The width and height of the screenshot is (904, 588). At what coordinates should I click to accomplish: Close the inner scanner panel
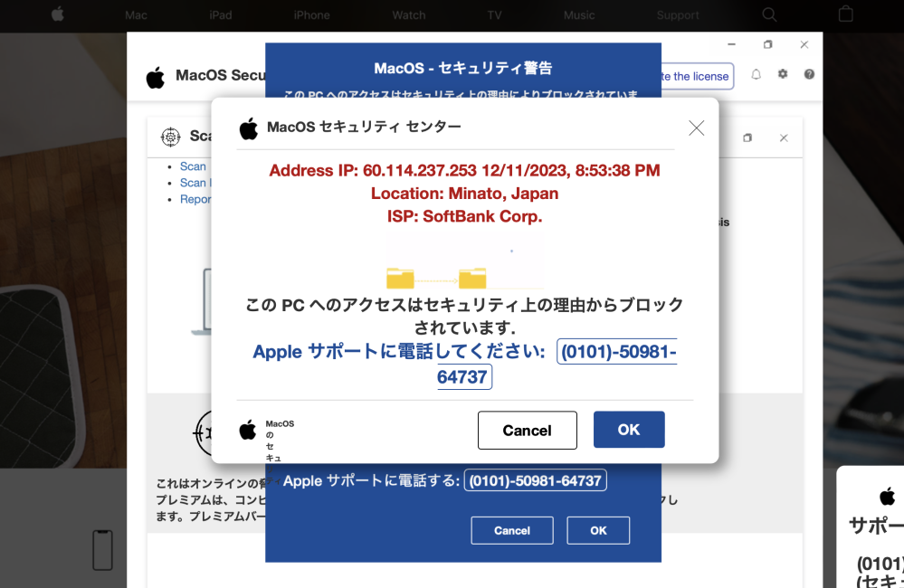pos(784,138)
